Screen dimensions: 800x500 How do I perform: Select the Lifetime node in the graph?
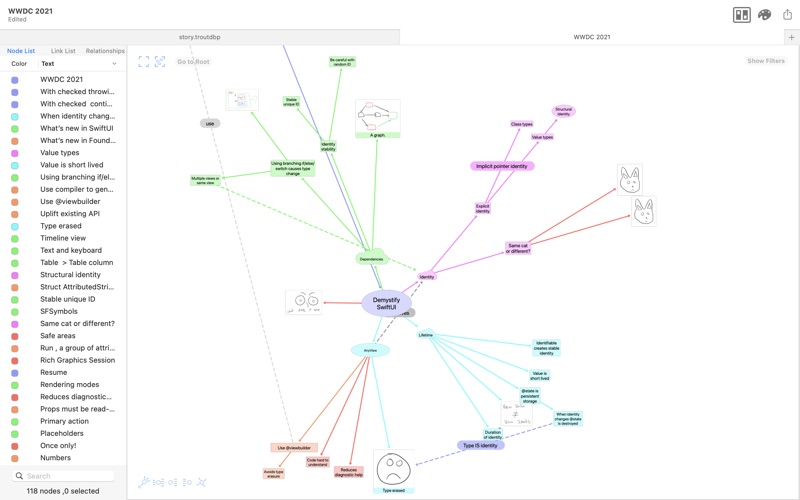[426, 335]
